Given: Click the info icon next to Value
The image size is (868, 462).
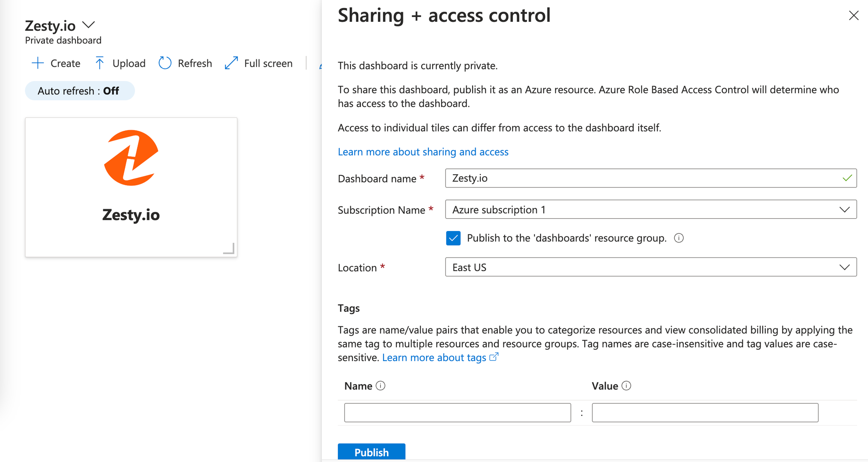Looking at the screenshot, I should point(627,386).
